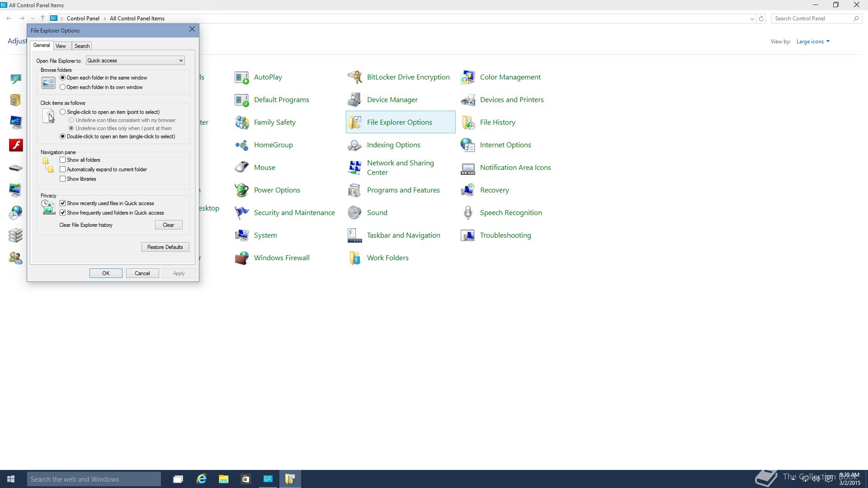Image resolution: width=868 pixels, height=488 pixels.
Task: Open the Store from taskbar
Action: 245,479
